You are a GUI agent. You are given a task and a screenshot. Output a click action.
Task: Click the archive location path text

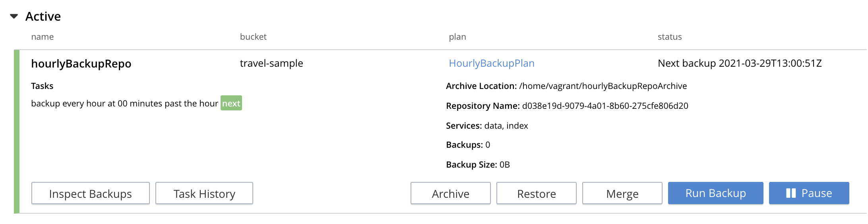[x=603, y=86]
